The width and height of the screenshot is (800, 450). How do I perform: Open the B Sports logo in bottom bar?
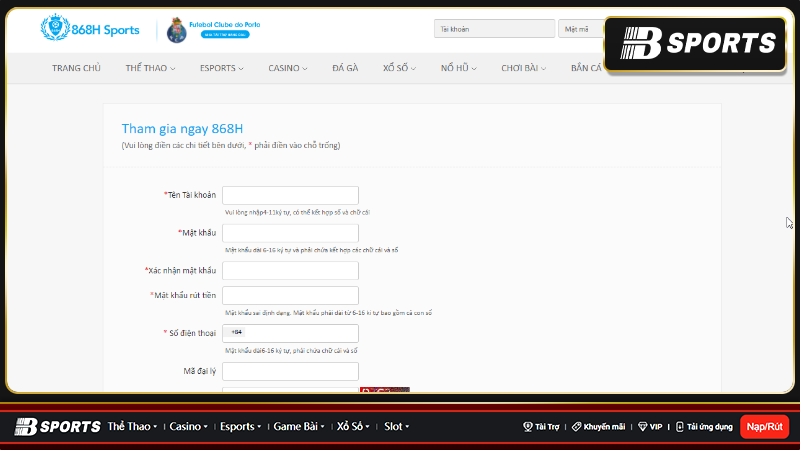pos(58,427)
